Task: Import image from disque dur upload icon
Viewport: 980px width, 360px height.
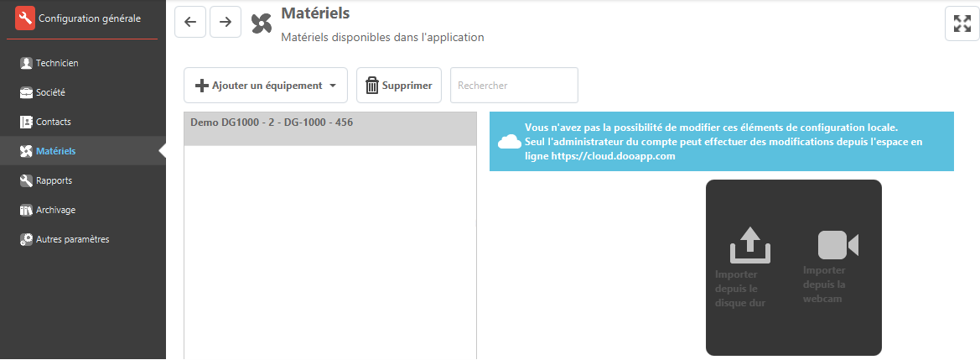Action: click(750, 245)
